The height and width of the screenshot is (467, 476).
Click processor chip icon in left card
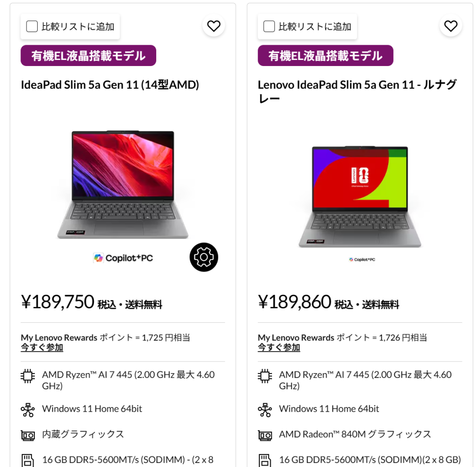27,376
